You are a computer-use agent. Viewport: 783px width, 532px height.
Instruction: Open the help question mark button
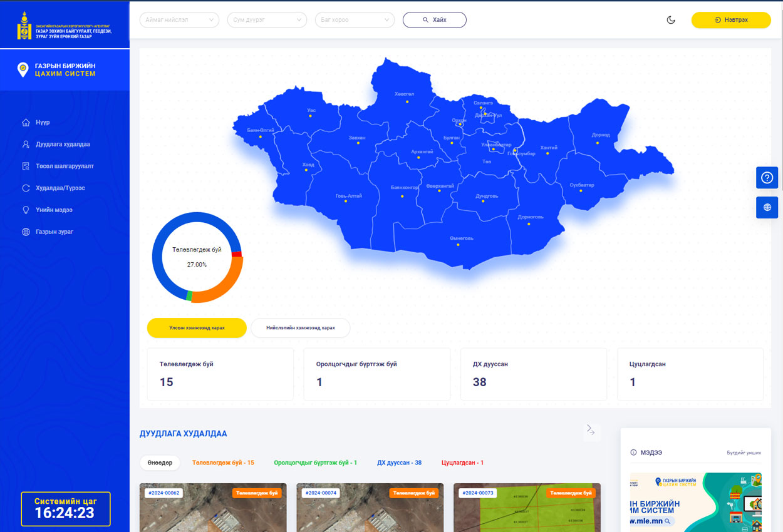[767, 178]
